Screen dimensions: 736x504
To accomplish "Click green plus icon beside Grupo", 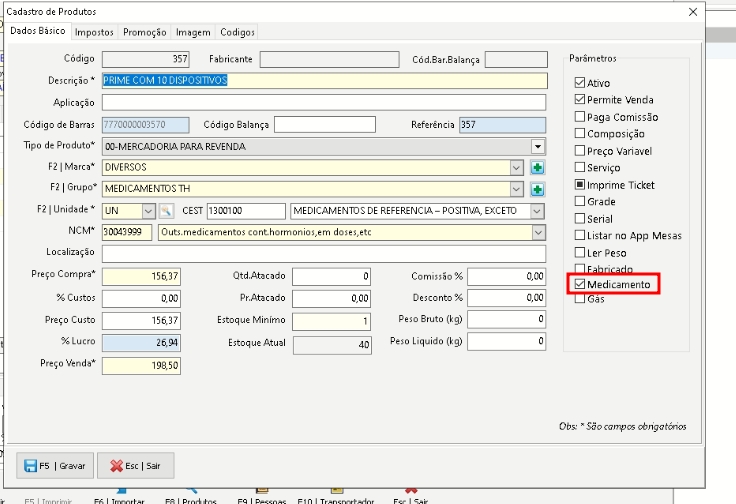I will pyautogui.click(x=537, y=189).
